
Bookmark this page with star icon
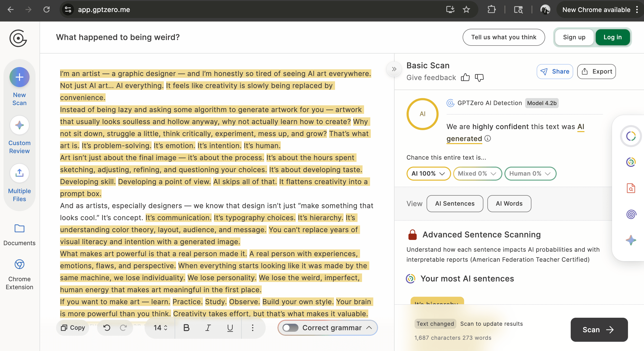[x=466, y=10]
